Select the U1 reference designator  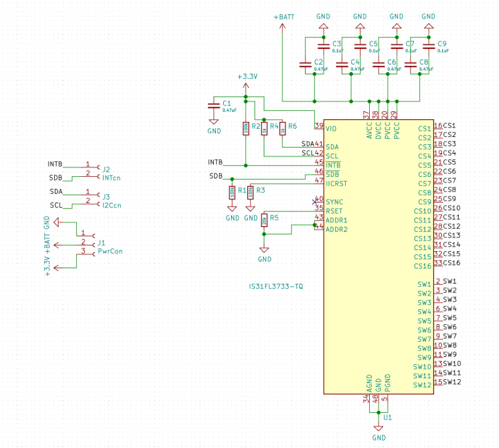[x=387, y=417]
